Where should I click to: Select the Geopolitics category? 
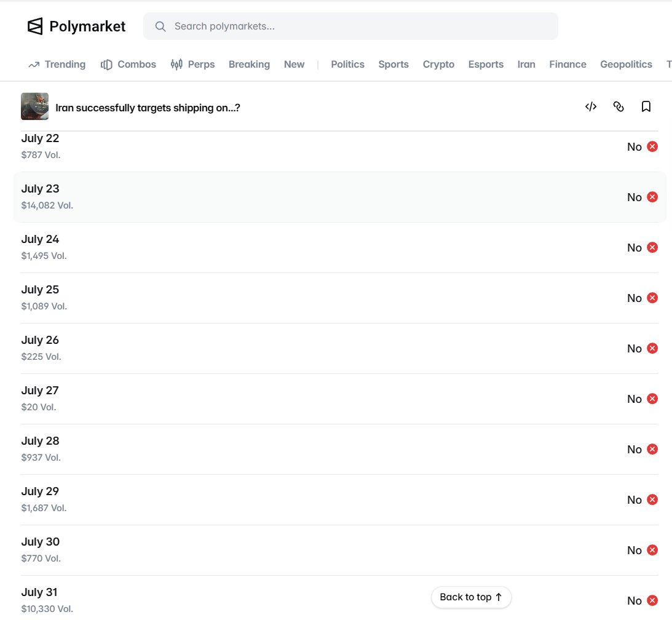(x=626, y=65)
